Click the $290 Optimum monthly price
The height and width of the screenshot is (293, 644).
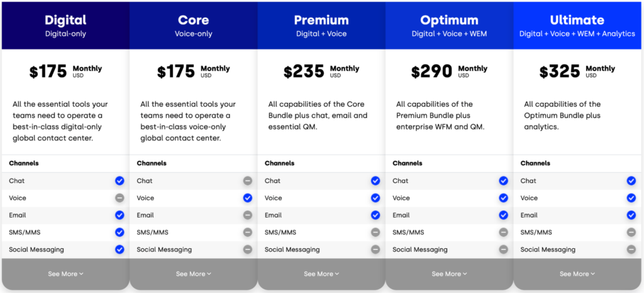point(431,72)
